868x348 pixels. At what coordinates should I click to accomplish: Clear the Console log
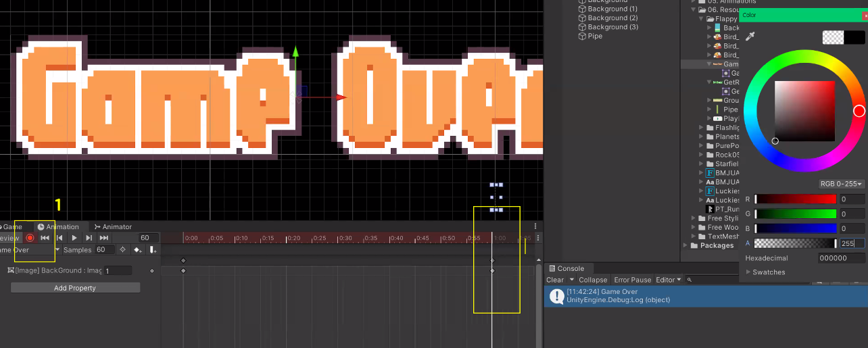[555, 280]
